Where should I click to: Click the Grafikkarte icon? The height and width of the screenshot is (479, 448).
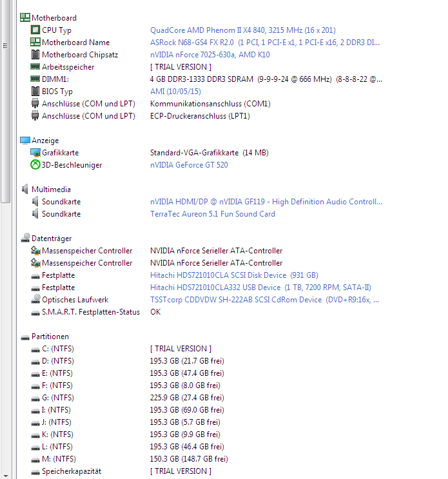(x=35, y=152)
